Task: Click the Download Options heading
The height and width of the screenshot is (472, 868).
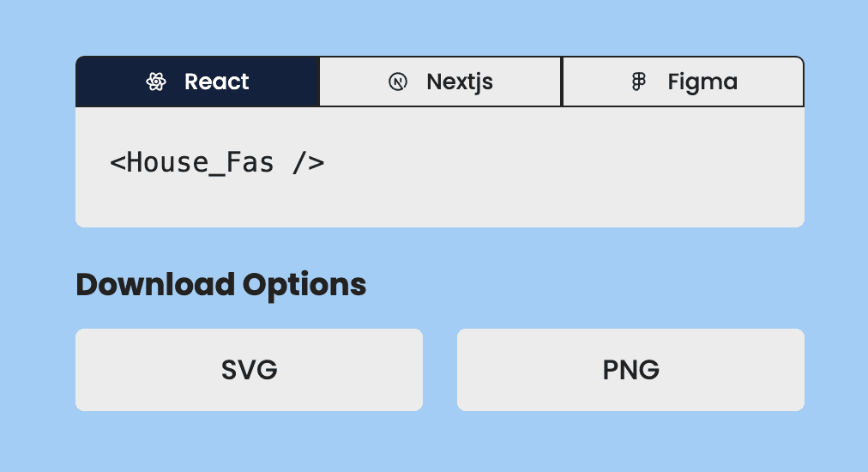Action: tap(220, 284)
